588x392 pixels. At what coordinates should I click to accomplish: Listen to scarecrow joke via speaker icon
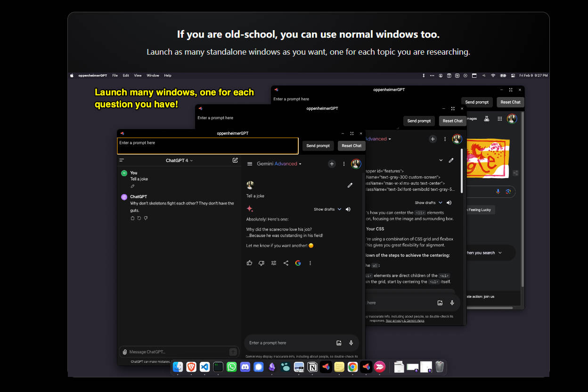coord(348,209)
